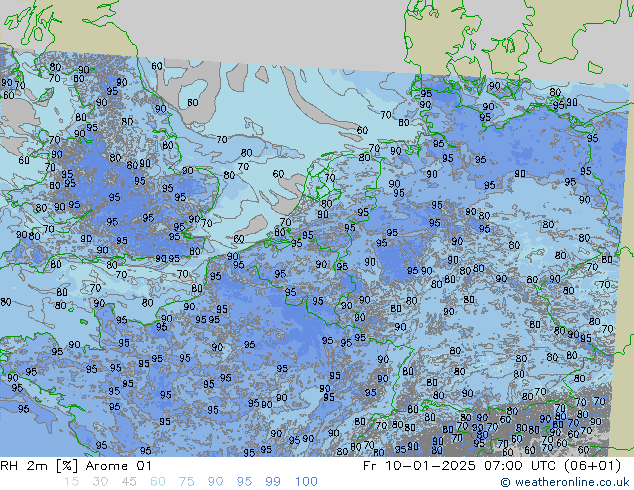Click the legend value 95 below the map
This screenshot has height=490, width=634.
244,482
